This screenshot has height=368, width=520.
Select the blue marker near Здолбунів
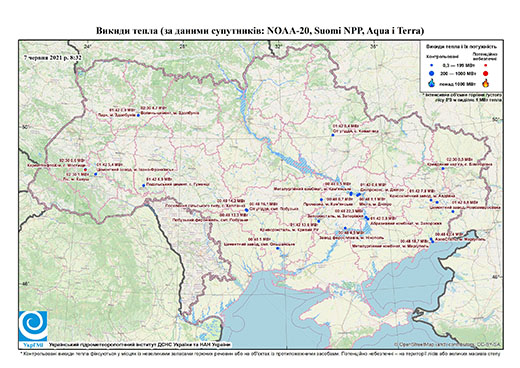point(138,115)
